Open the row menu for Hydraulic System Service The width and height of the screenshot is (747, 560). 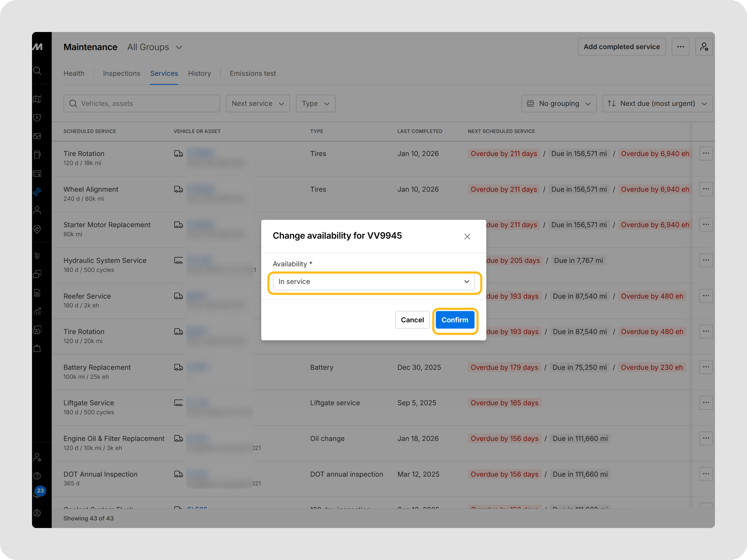(706, 260)
